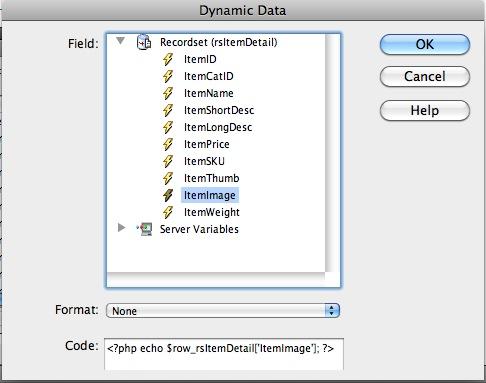
Task: Select the ItemSKU field
Action: 204,161
